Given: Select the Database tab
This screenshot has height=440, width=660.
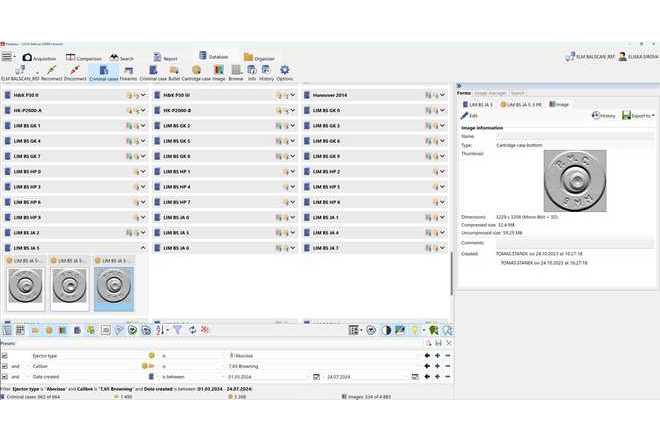Looking at the screenshot, I should coord(213,56).
